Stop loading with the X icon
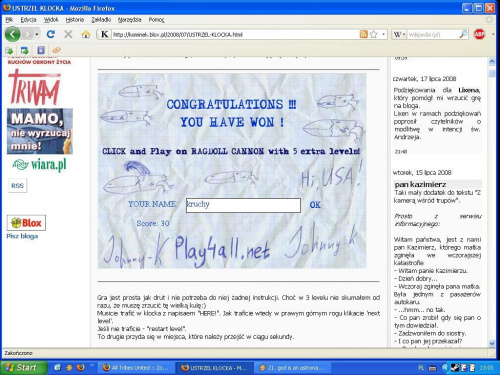Screen dimensions: 500x375 click(68, 34)
